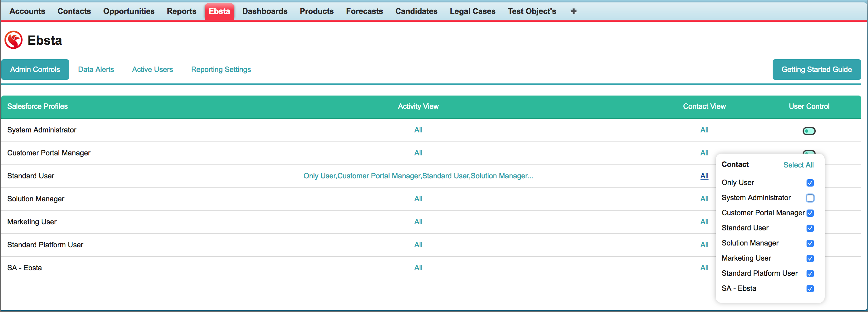Viewport: 868px width, 312px height.
Task: Check the System Administrator checkbox in popup
Action: 810,198
